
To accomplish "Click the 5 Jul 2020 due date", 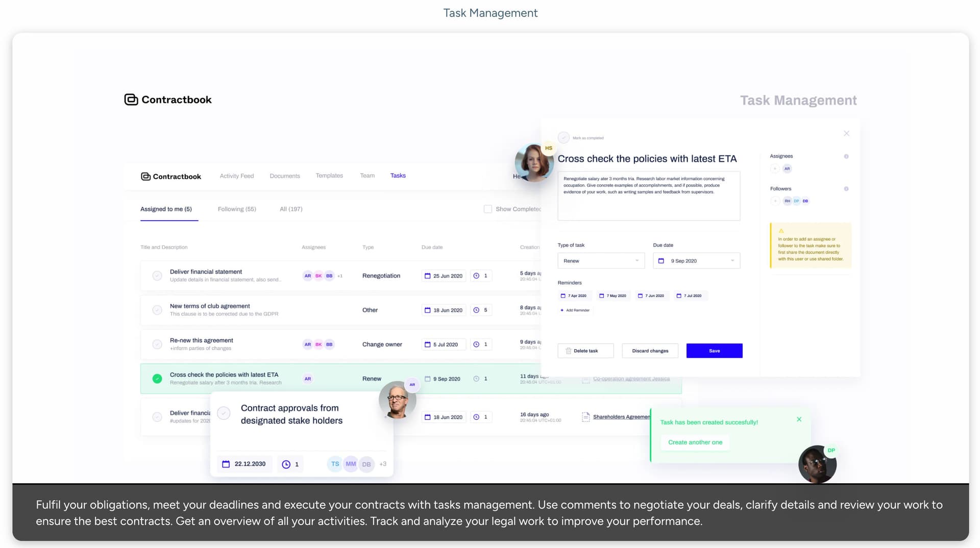I will point(444,344).
